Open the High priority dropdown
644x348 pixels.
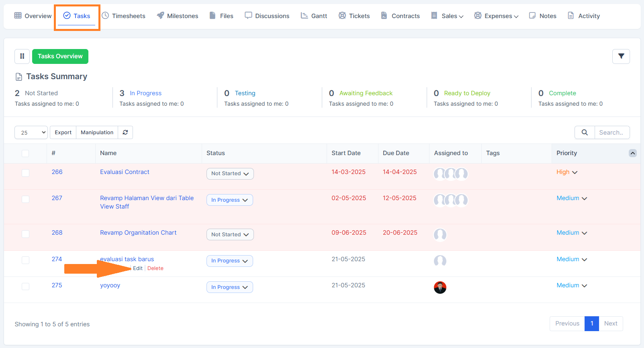566,172
